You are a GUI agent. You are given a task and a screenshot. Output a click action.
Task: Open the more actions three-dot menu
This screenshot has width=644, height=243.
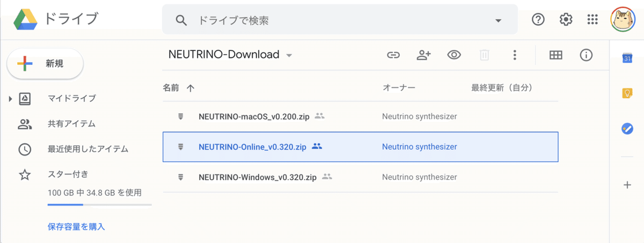(515, 55)
